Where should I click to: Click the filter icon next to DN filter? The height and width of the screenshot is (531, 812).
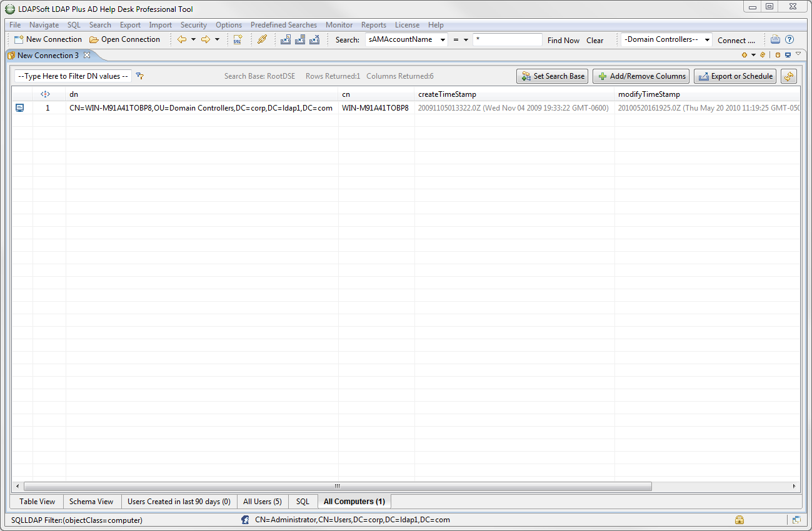(140, 76)
